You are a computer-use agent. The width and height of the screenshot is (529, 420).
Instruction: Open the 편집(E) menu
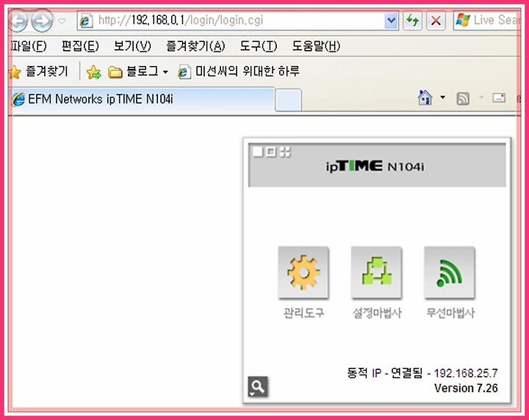pos(80,46)
